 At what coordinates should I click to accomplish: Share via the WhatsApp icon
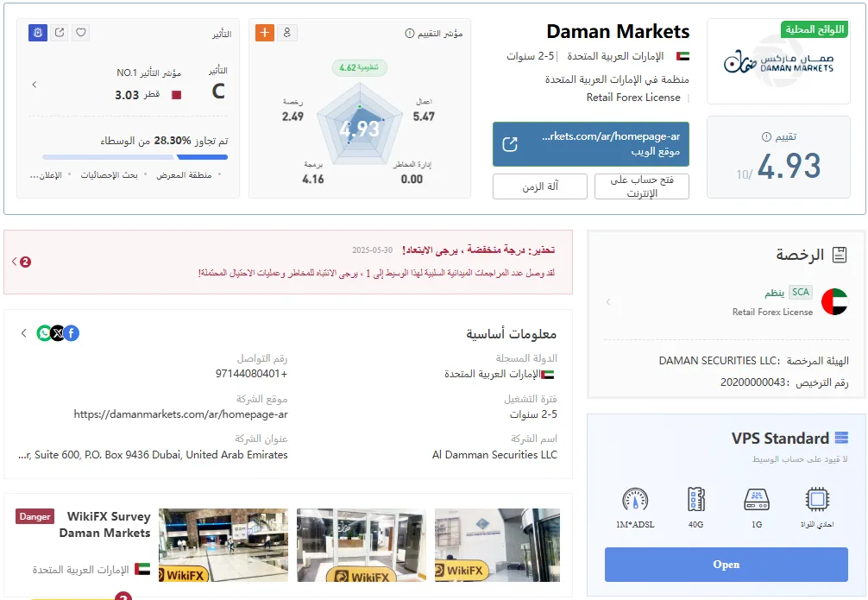pyautogui.click(x=44, y=333)
